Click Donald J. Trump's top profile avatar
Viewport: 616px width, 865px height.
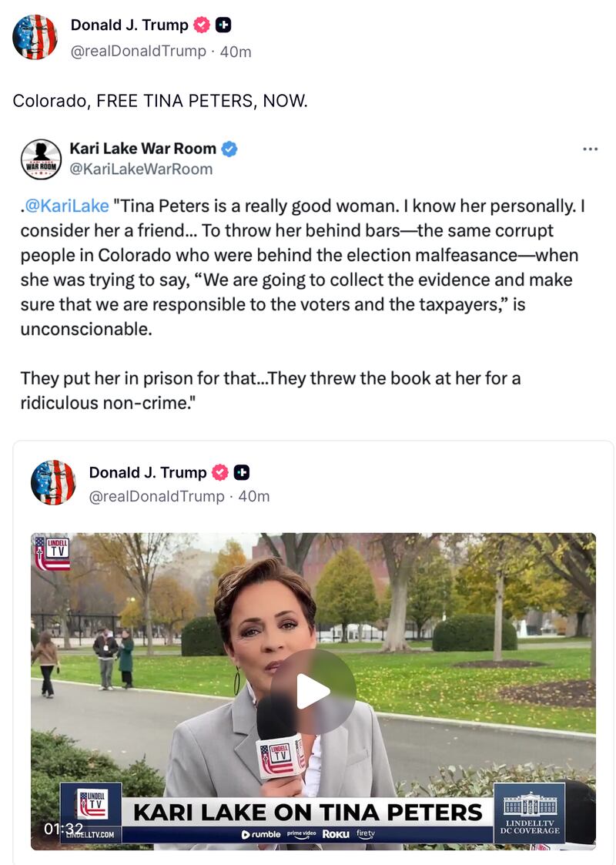pyautogui.click(x=35, y=37)
